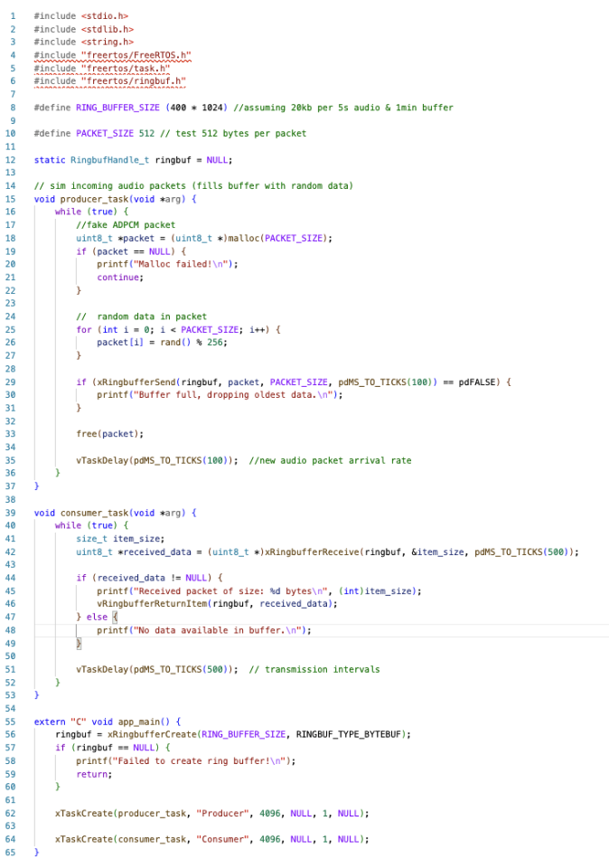The height and width of the screenshot is (868, 609).
Task: Click the "freertos/FreeRTOS.h" include string
Action: tap(136, 55)
